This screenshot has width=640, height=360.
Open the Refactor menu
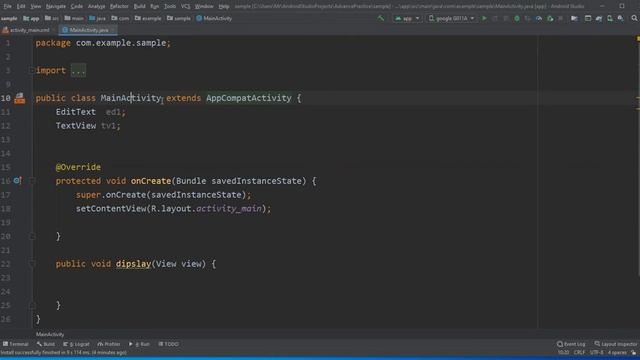[x=119, y=6]
